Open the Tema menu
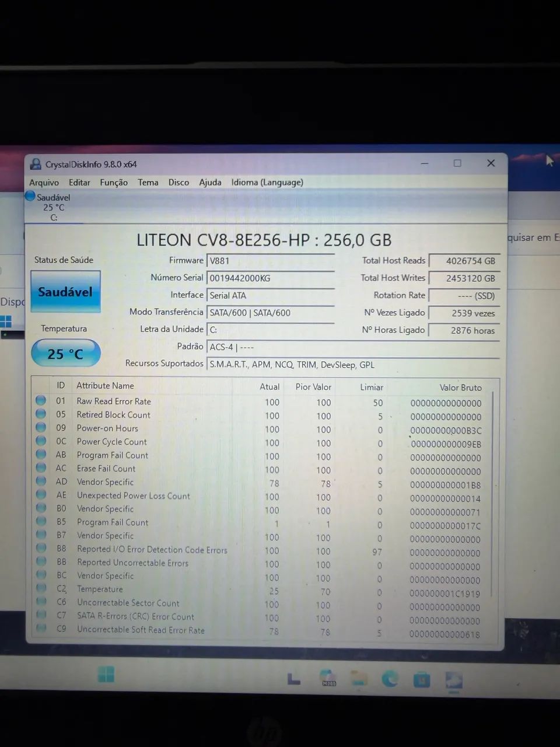The height and width of the screenshot is (747, 560). coord(148,183)
